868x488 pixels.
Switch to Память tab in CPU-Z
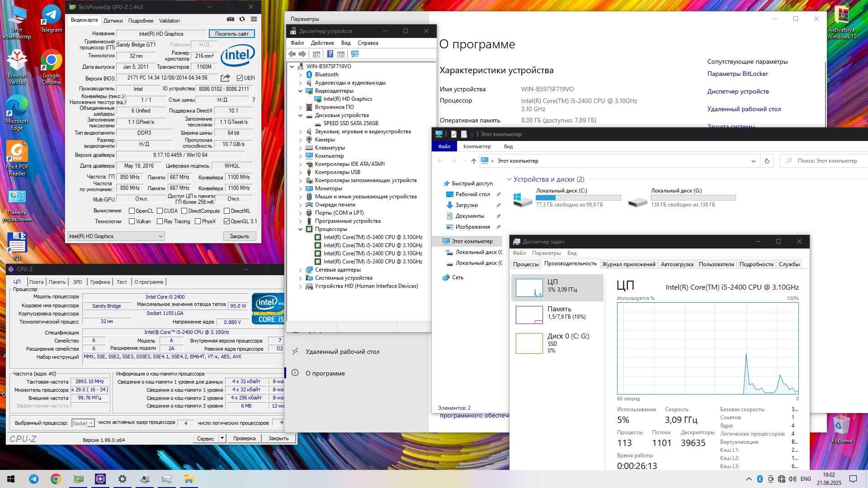click(x=57, y=282)
